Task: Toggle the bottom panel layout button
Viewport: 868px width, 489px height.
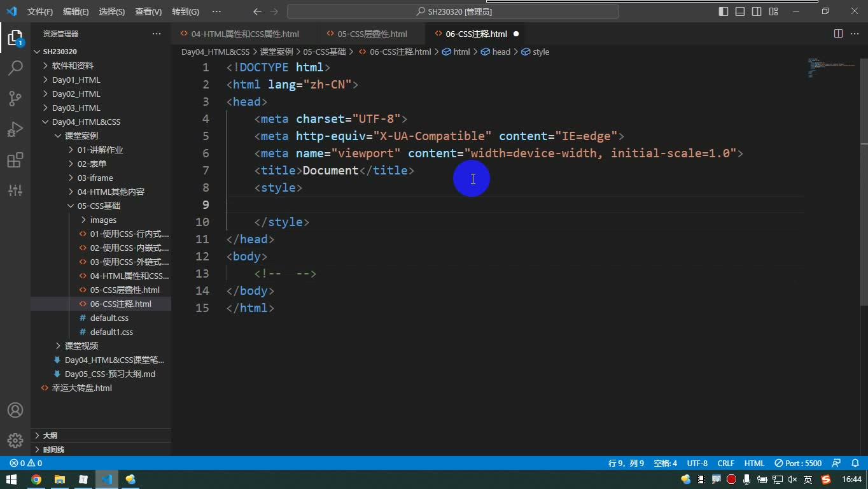Action: click(740, 11)
